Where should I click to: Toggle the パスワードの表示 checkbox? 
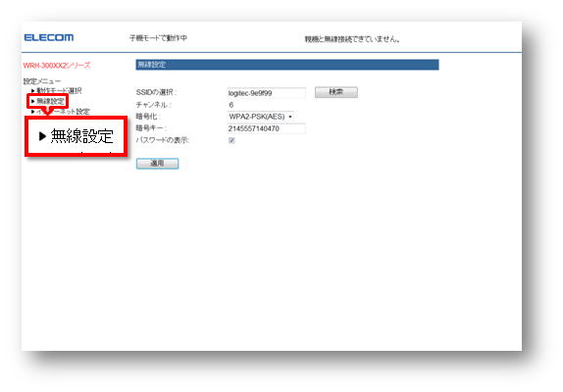click(231, 140)
